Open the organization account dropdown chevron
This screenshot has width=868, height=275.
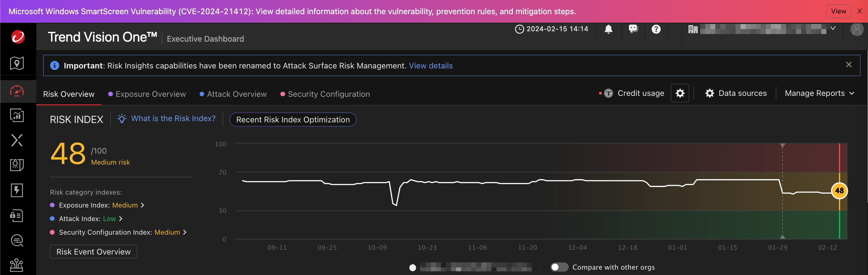[x=833, y=28]
